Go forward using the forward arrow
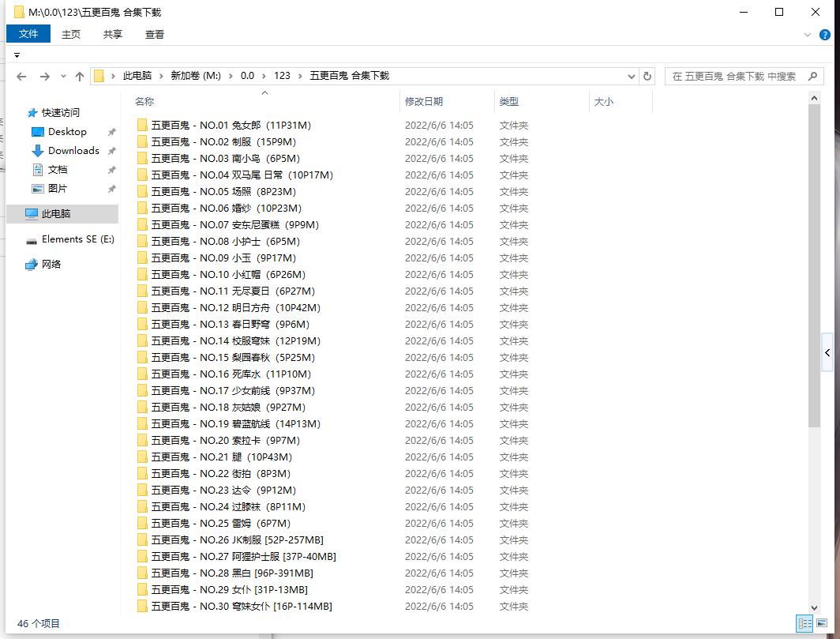Viewport: 840px width, 639px height. (x=45, y=76)
